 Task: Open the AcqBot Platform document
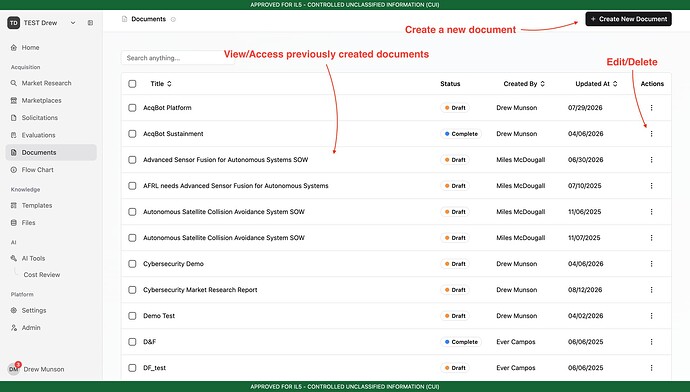tap(167, 108)
